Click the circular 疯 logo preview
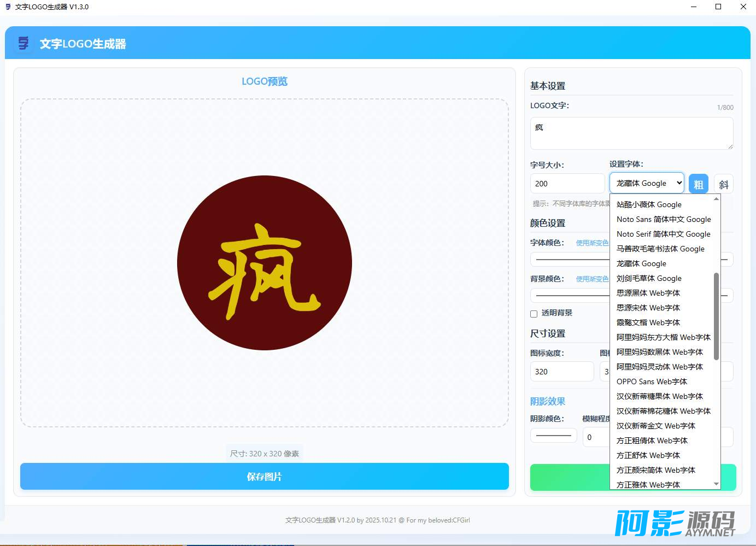The image size is (756, 546). (x=265, y=263)
